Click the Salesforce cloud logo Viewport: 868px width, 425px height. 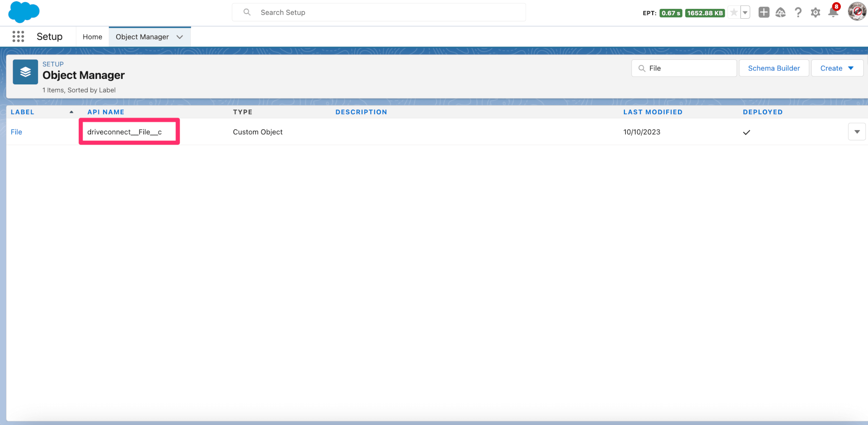pyautogui.click(x=24, y=12)
